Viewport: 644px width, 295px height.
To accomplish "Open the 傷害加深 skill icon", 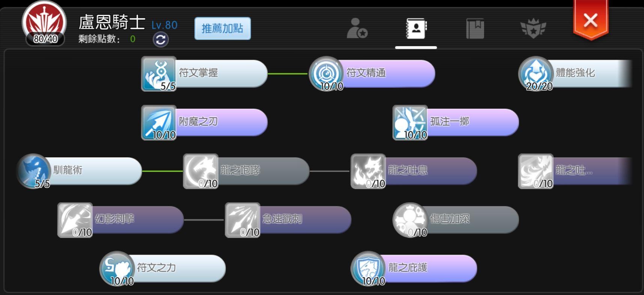I will (x=410, y=220).
